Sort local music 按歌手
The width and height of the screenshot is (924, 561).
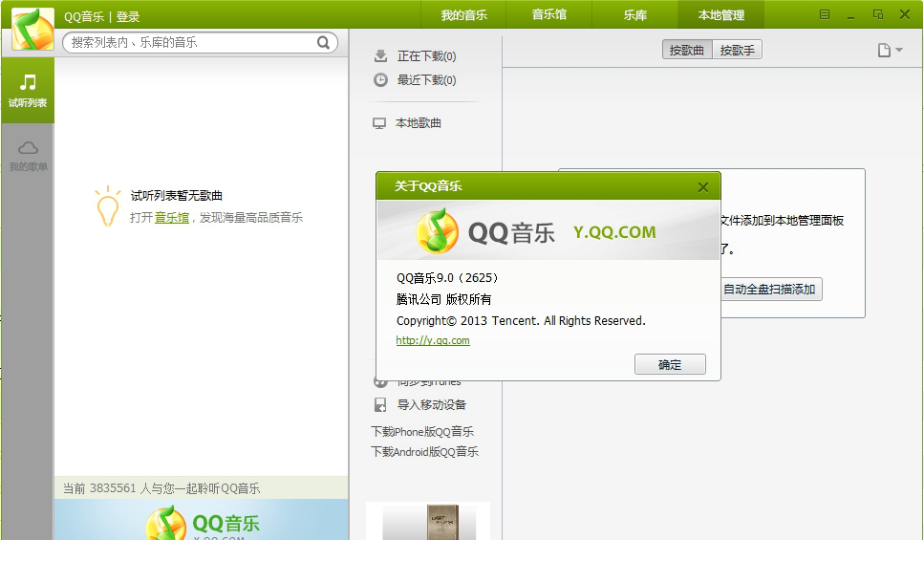(738, 50)
